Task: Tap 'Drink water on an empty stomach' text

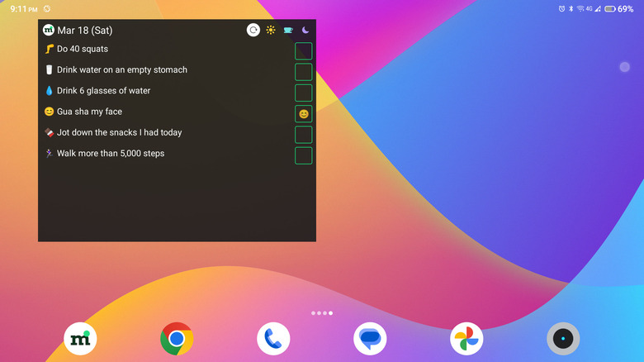Action: [122, 70]
